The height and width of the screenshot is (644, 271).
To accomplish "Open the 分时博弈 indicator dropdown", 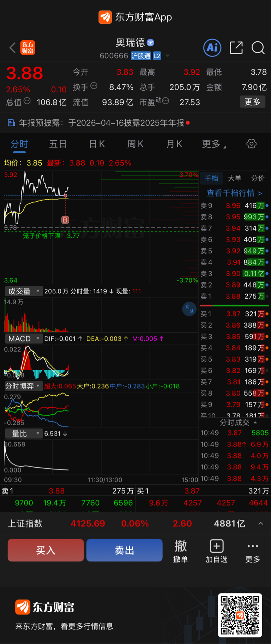I will click(24, 386).
